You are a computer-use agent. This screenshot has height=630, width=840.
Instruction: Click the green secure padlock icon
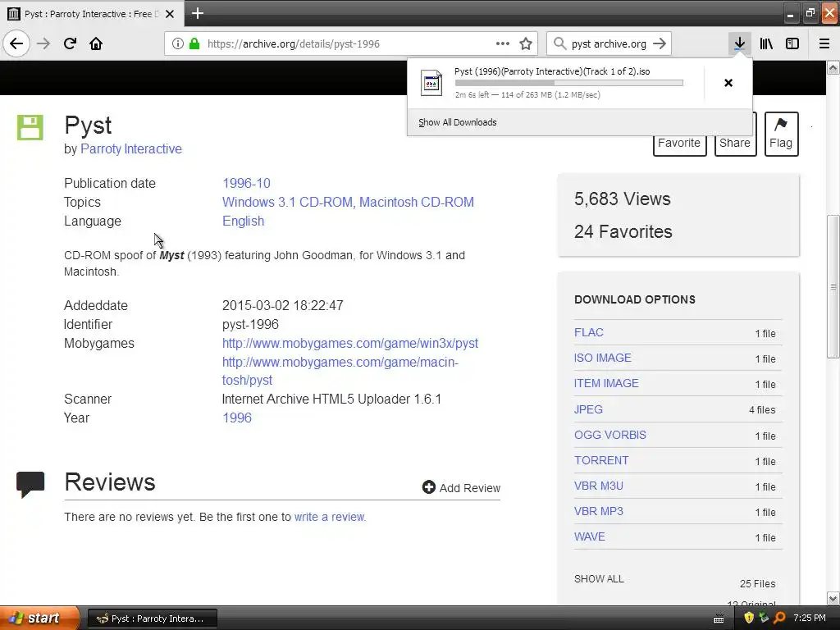click(x=194, y=43)
